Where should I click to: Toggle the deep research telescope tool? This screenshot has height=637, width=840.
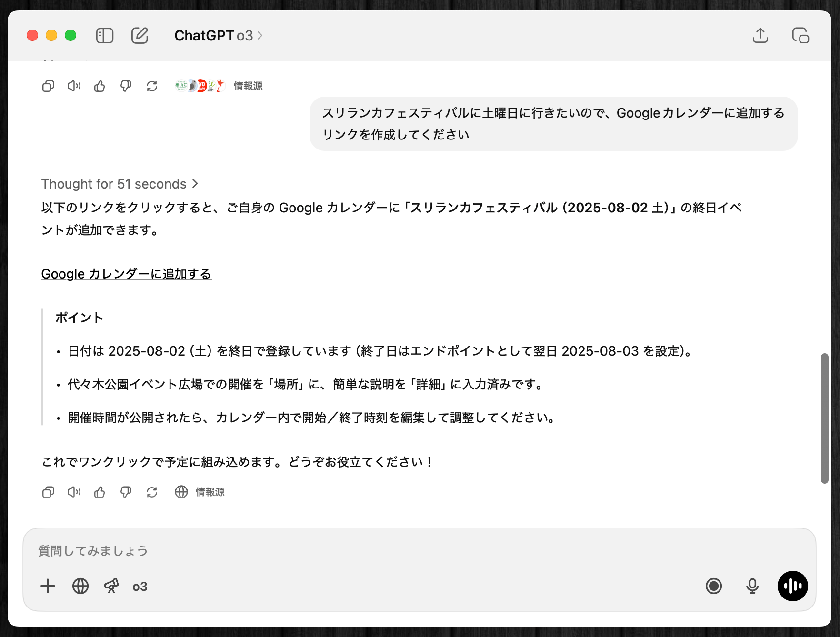(111, 586)
